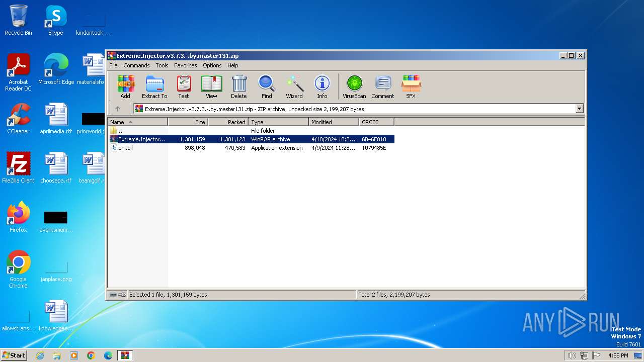Click the Show Desktop button on taskbar
The height and width of the screenshot is (362, 644).
(639, 355)
